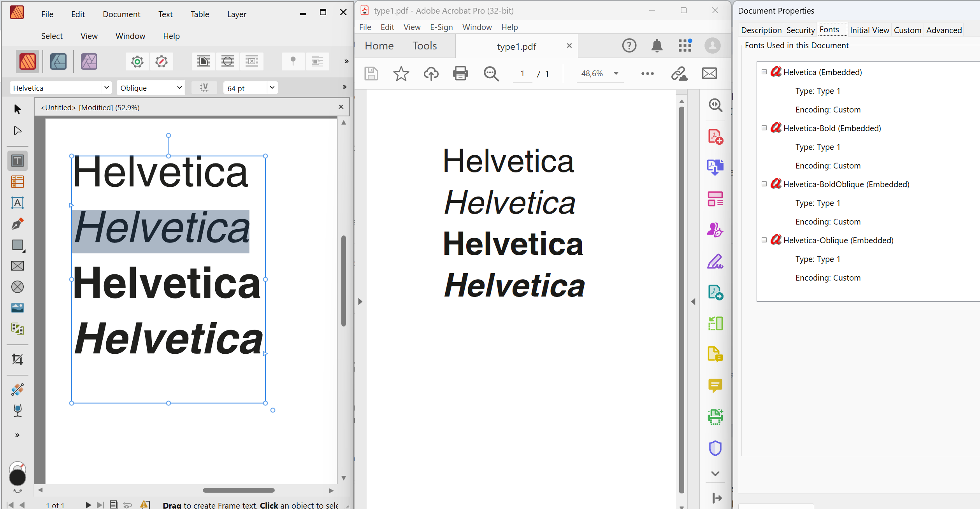Toggle the baseline grid toolbar icon
Viewport: 980px width, 509px height.
(318, 61)
